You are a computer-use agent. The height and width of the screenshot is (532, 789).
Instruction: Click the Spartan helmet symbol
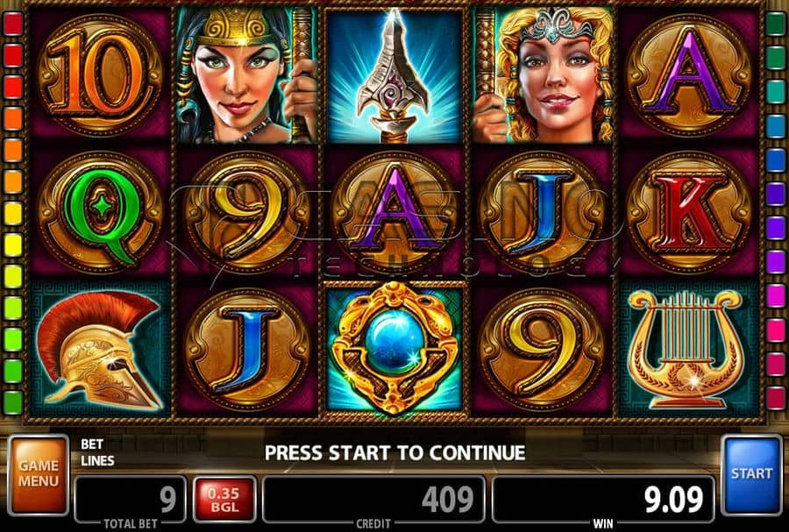100,350
